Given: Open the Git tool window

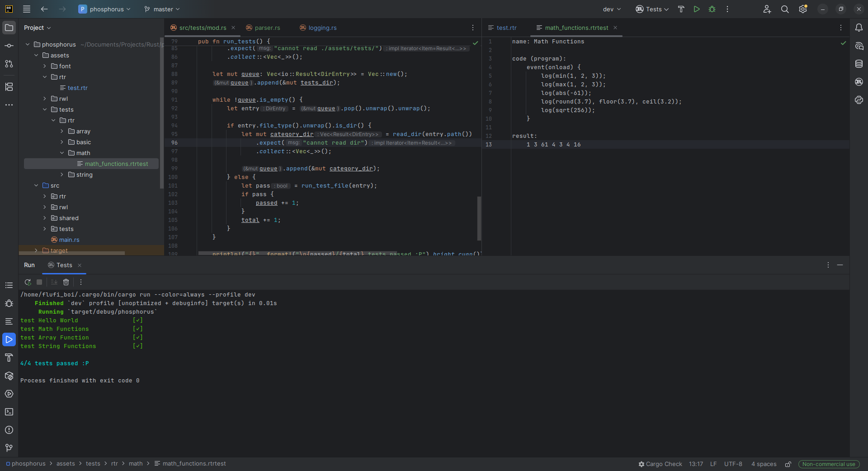Looking at the screenshot, I should [x=9, y=448].
